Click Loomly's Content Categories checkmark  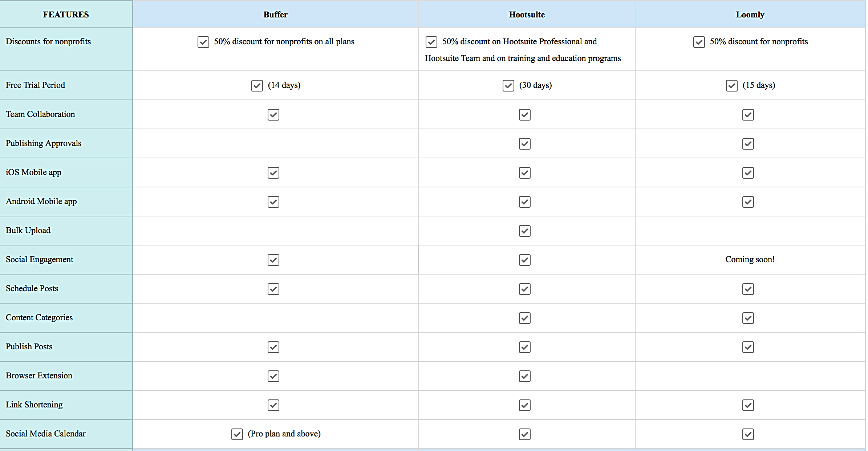click(x=748, y=318)
